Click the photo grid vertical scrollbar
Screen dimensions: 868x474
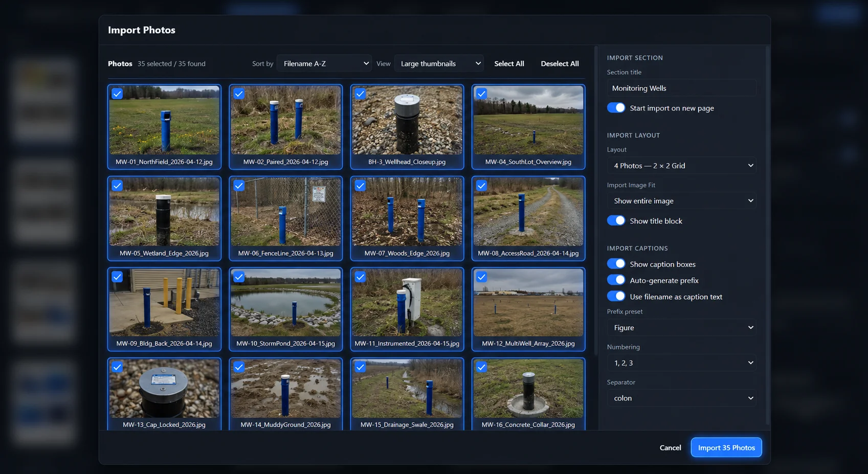click(x=595, y=201)
